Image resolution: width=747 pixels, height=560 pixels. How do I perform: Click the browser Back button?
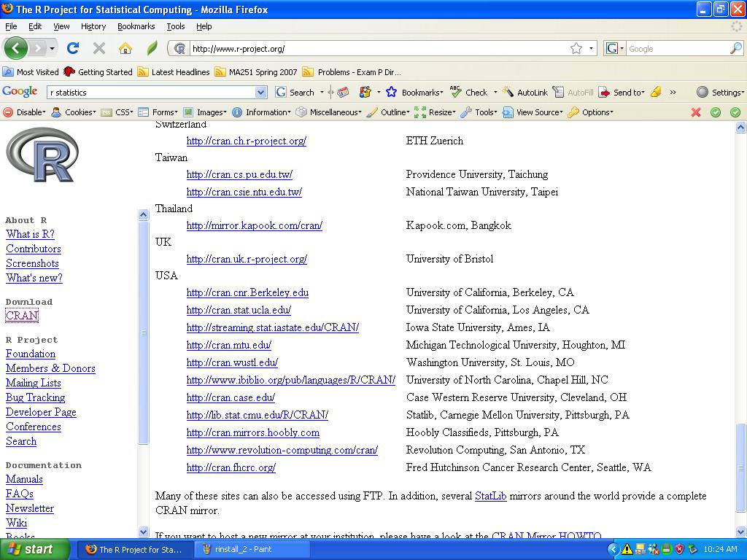[x=16, y=49]
